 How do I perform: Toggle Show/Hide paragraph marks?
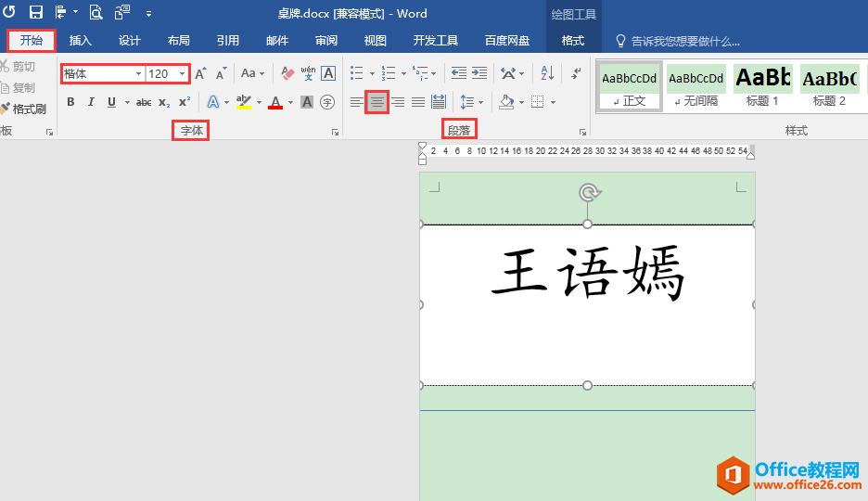[576, 73]
